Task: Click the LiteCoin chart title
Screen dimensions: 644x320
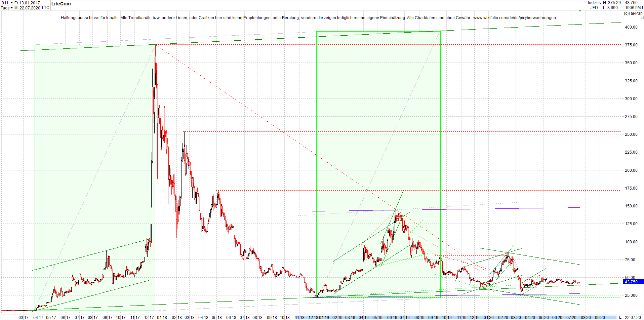Action: coord(61,4)
